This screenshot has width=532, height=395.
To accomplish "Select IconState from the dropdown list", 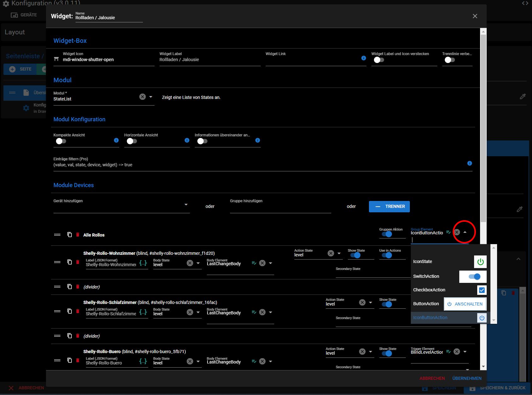I will point(450,261).
